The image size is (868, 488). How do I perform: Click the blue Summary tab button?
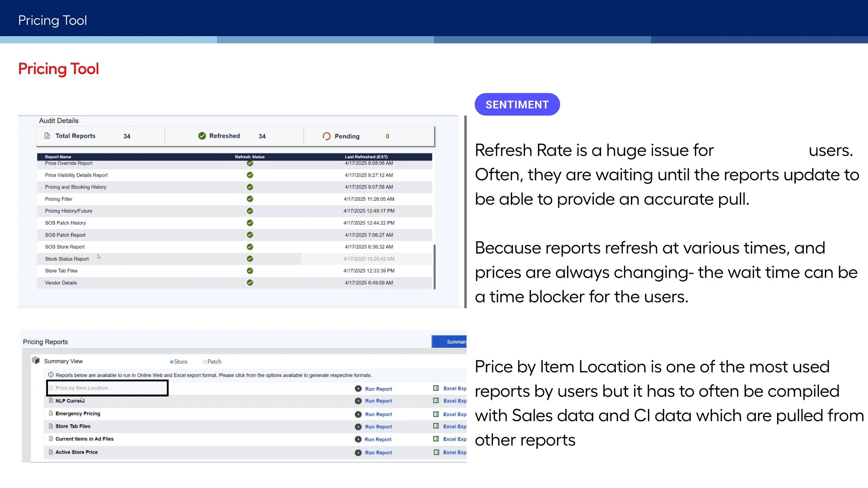pyautogui.click(x=449, y=342)
